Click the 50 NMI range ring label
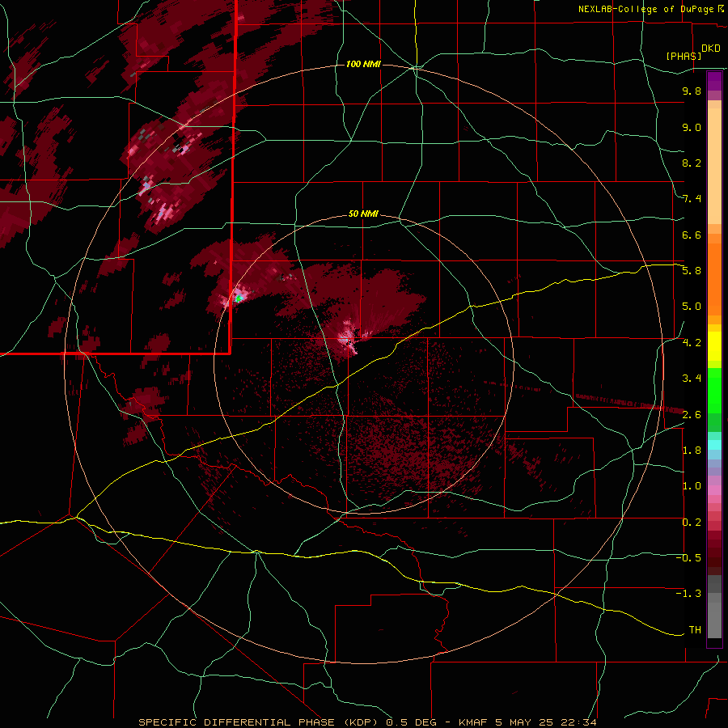728x728 pixels. point(363,214)
